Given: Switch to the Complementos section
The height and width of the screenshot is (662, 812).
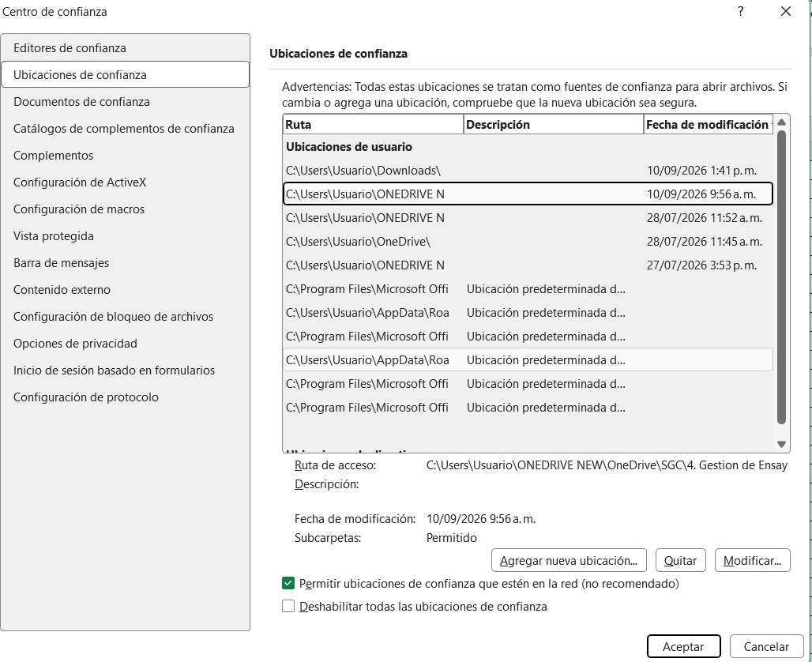Looking at the screenshot, I should 126,156.
